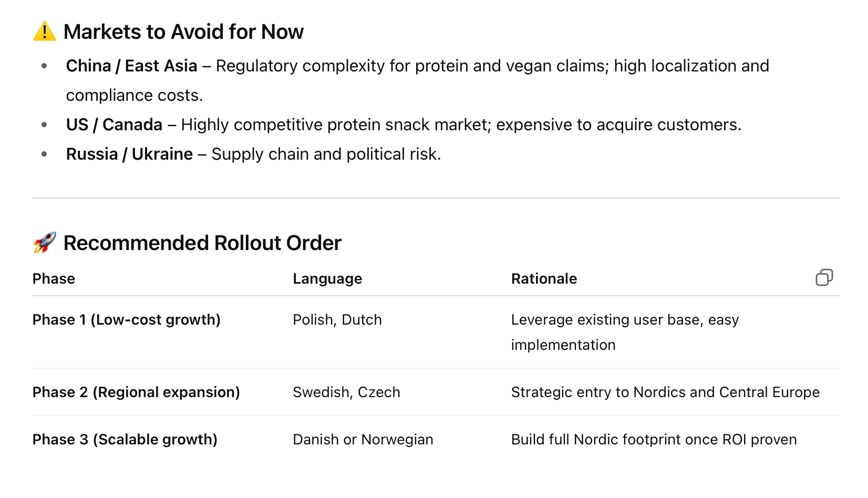This screenshot has height=498, width=868.
Task: Click the 'Language' column header
Action: [x=327, y=279]
